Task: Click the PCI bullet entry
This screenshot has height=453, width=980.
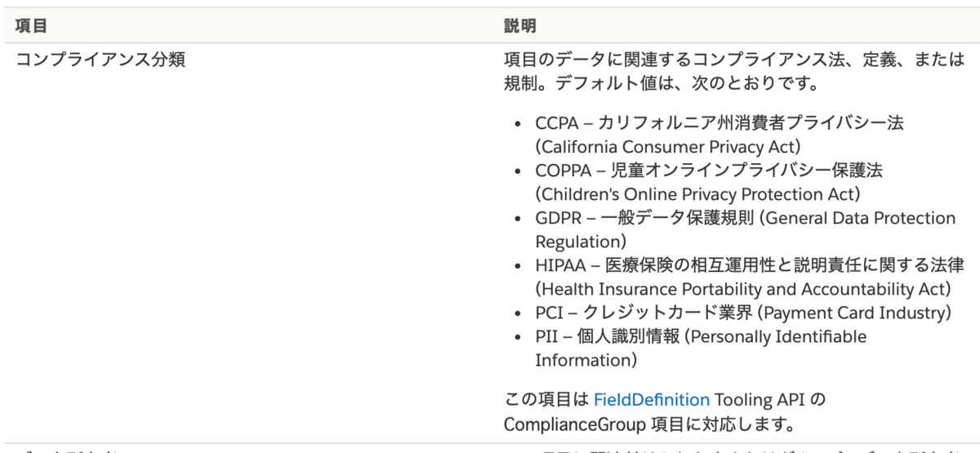Action: pos(744,313)
